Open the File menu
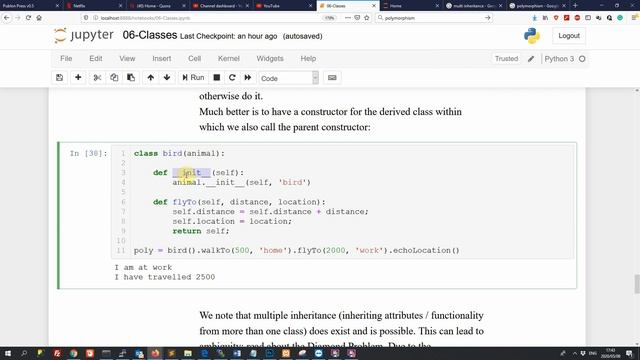This screenshot has width=640, height=360. click(x=66, y=58)
